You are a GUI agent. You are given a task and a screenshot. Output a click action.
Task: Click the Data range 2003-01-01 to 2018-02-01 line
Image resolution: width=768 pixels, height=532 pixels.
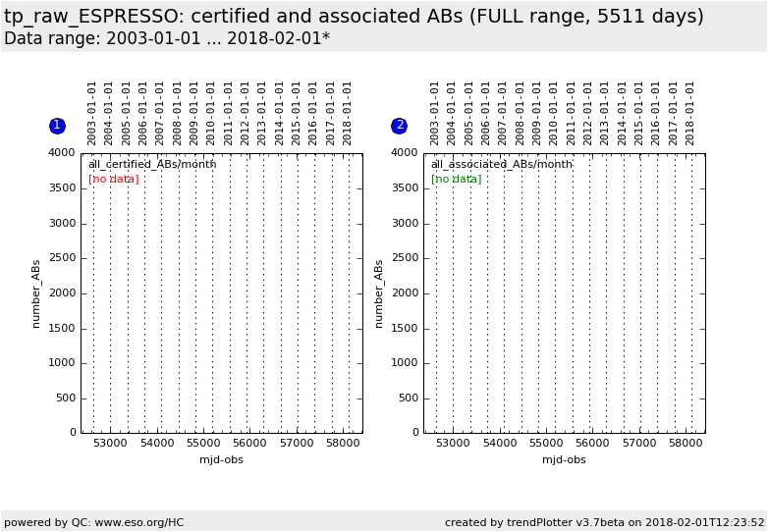[167, 38]
